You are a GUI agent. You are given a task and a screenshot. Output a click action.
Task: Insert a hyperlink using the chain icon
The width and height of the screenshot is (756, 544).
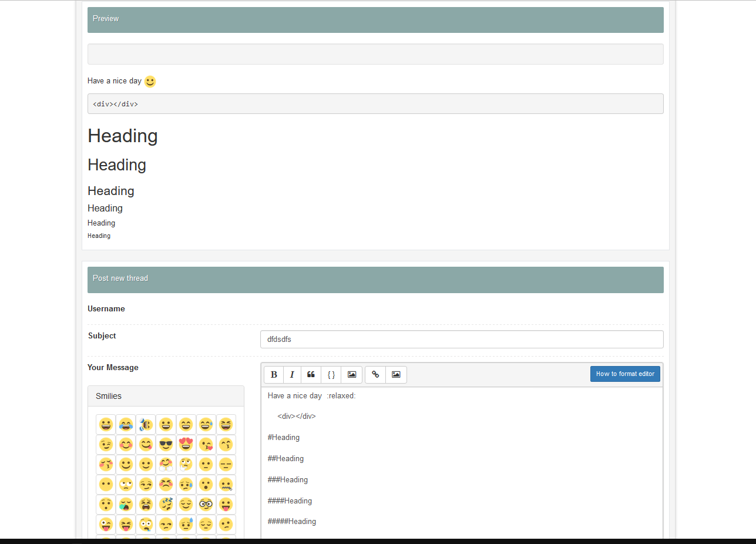tap(375, 375)
